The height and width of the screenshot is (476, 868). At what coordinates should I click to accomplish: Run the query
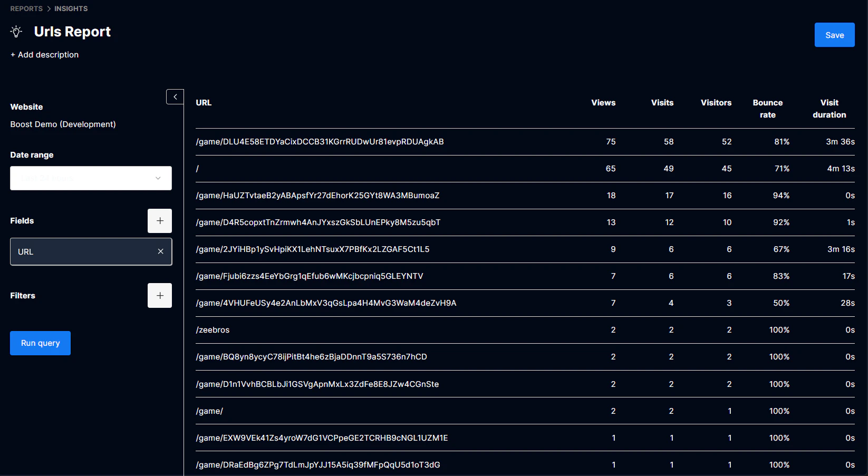pos(40,343)
